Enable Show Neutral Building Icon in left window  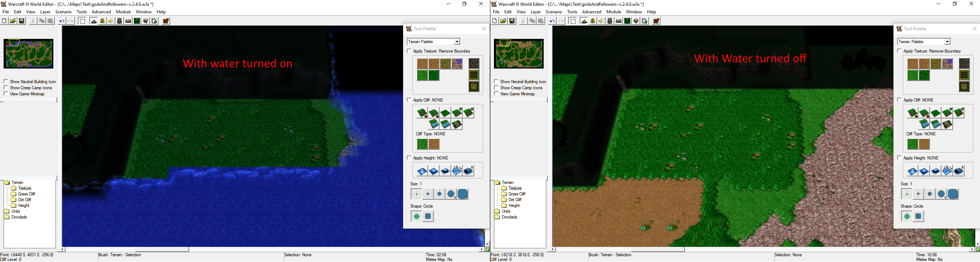[x=6, y=81]
